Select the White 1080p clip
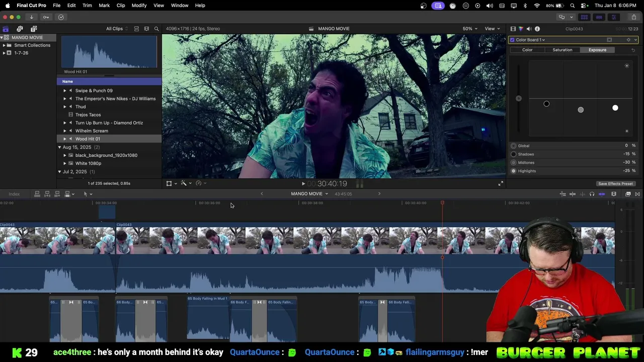The width and height of the screenshot is (644, 362). point(88,163)
